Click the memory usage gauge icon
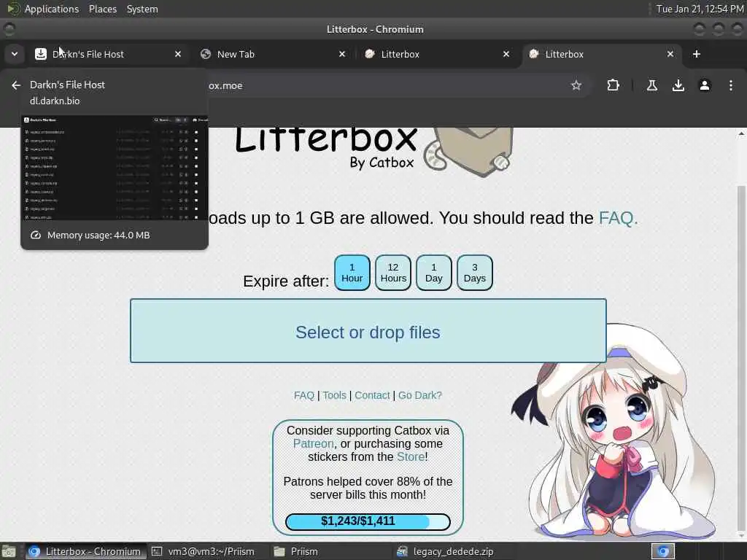Screen dimensions: 747x560 click(x=36, y=236)
